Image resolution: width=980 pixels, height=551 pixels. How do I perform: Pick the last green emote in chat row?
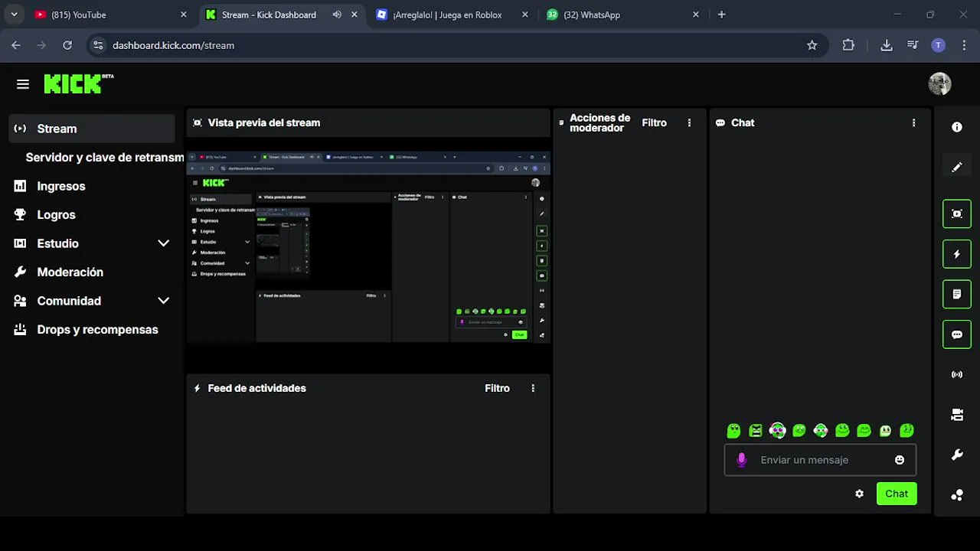[906, 431]
